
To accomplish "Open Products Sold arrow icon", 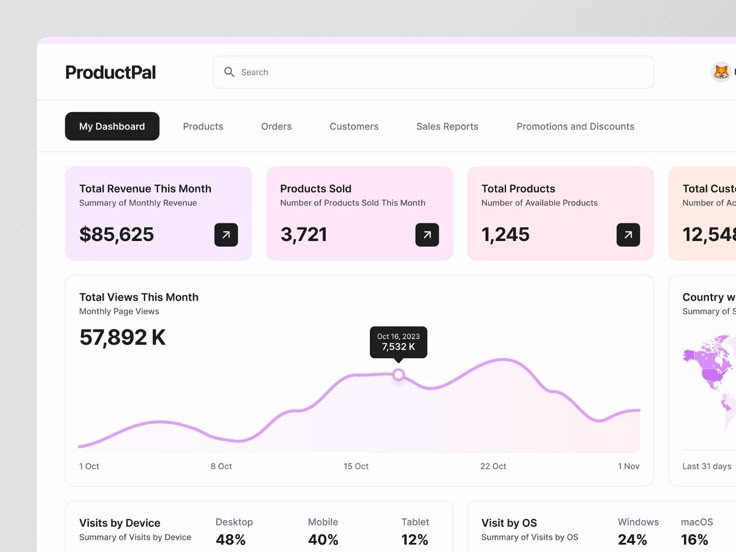I will (x=427, y=235).
